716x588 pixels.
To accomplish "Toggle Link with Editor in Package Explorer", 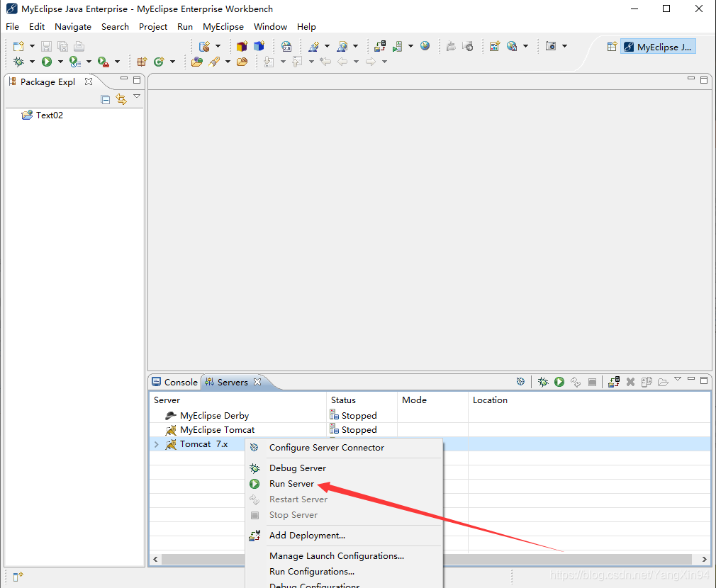I will pos(121,99).
